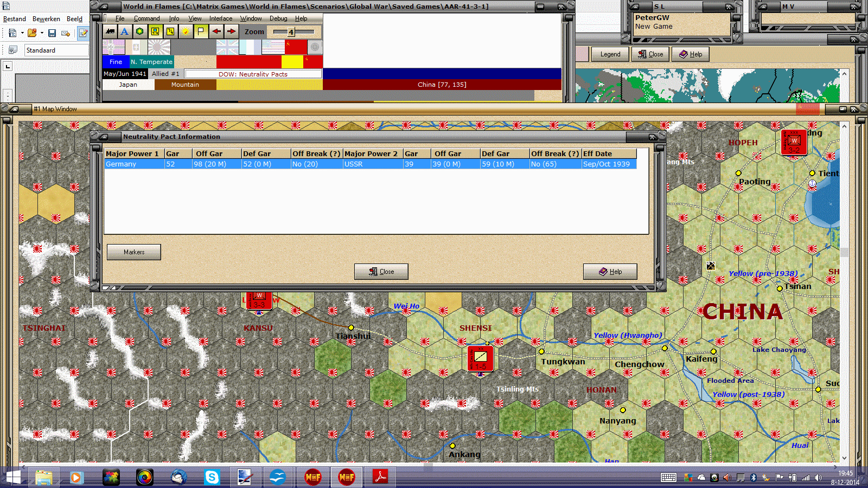
Task: Click the mail document icon in word processor
Action: click(66, 33)
